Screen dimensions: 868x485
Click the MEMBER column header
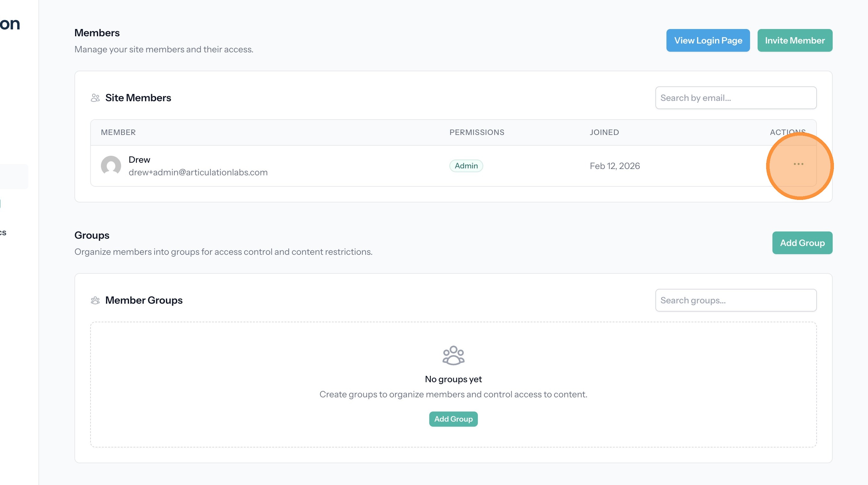[x=118, y=132]
